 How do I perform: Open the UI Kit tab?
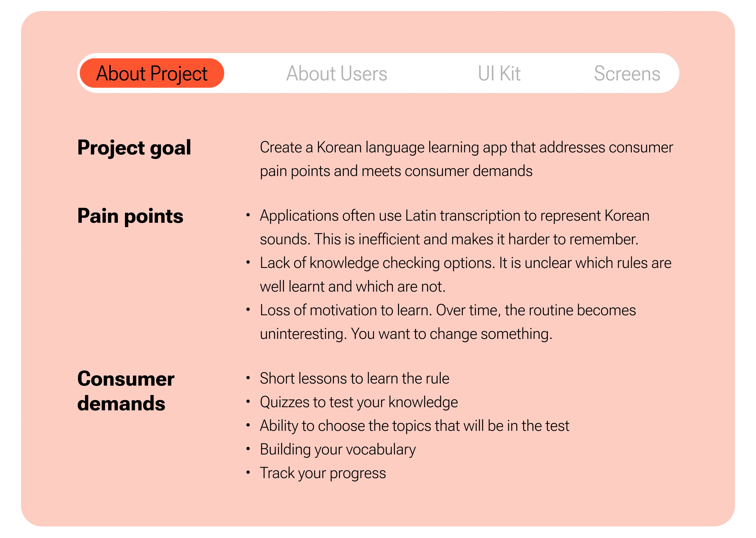click(x=499, y=73)
